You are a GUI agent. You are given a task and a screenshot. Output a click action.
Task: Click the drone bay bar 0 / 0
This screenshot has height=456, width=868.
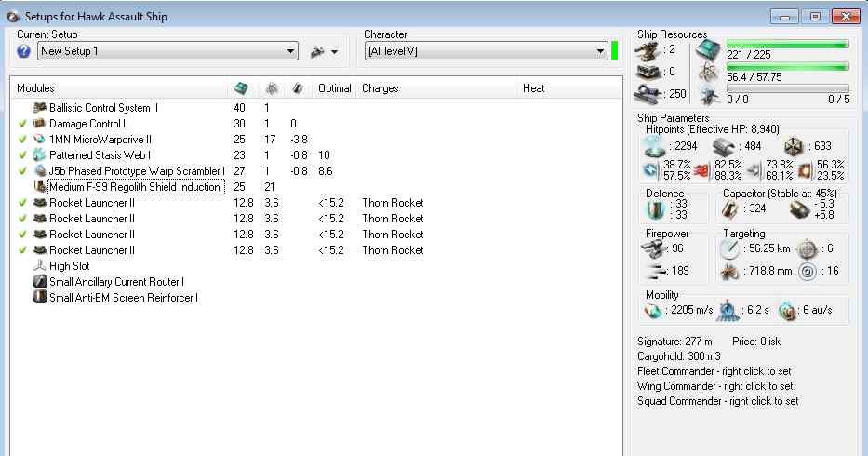788,88
